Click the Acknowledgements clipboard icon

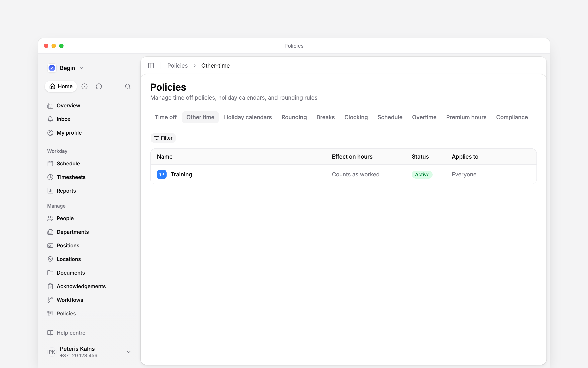point(50,286)
